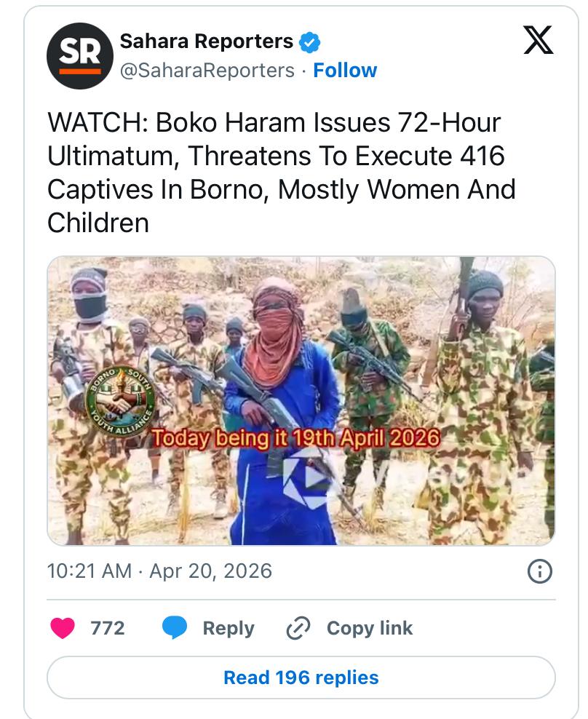Click the chain link copy icon

click(x=298, y=628)
